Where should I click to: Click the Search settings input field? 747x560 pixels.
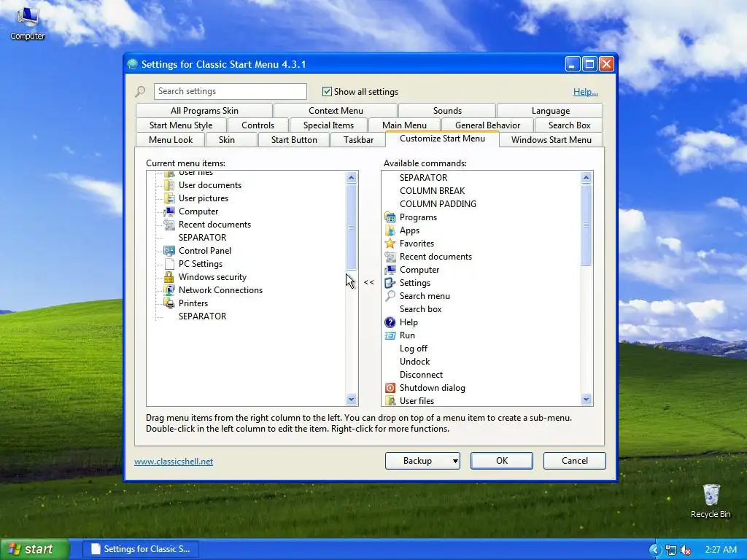coord(230,91)
